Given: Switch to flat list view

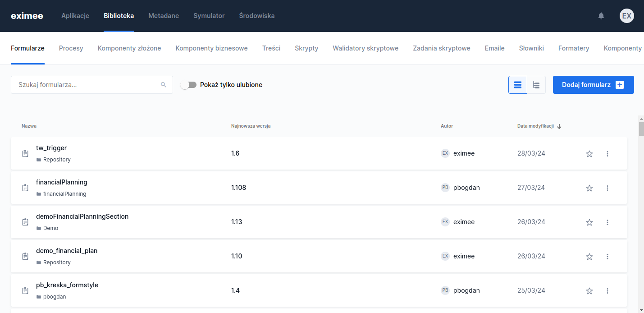Looking at the screenshot, I should 518,85.
